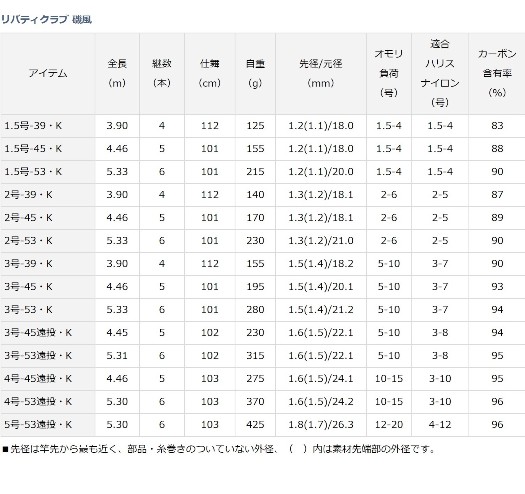Select the 継数 (本) column header
Image resolution: width=525 pixels, height=494 pixels.
162,73
